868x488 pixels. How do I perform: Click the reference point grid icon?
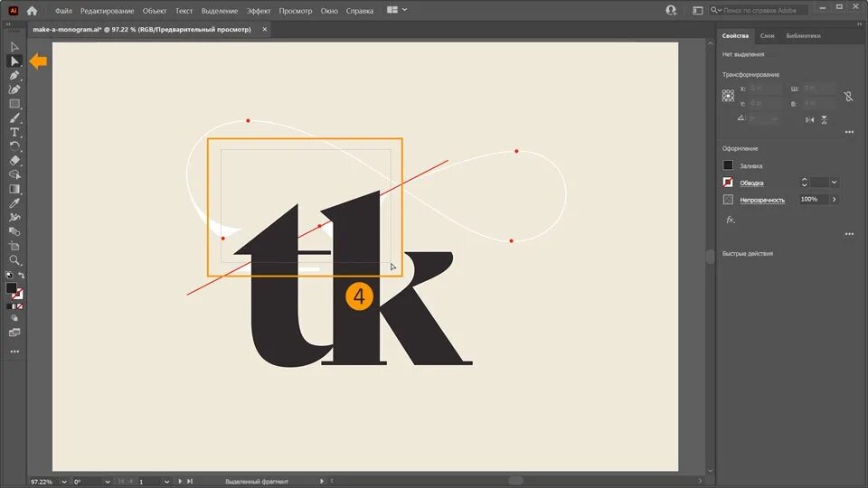728,96
